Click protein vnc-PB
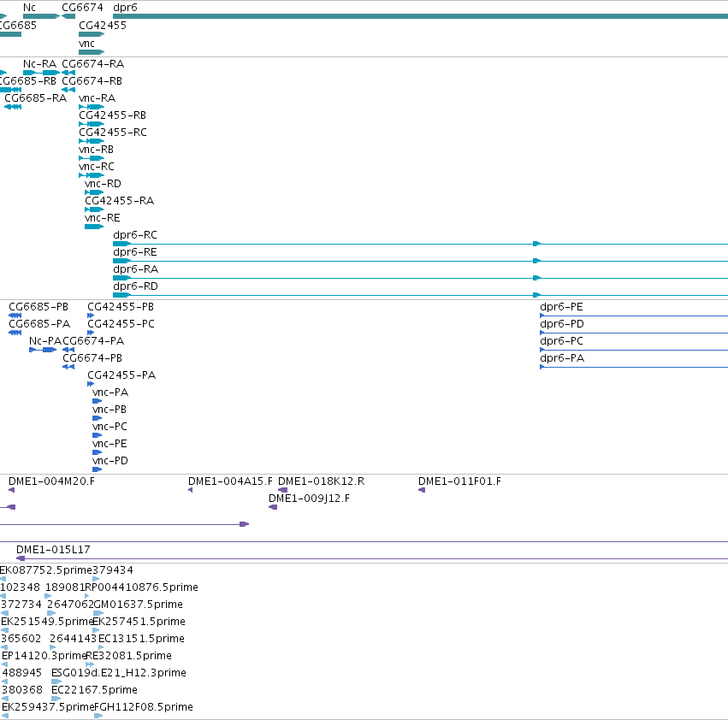Screen dimensions: 728x720 109,410
